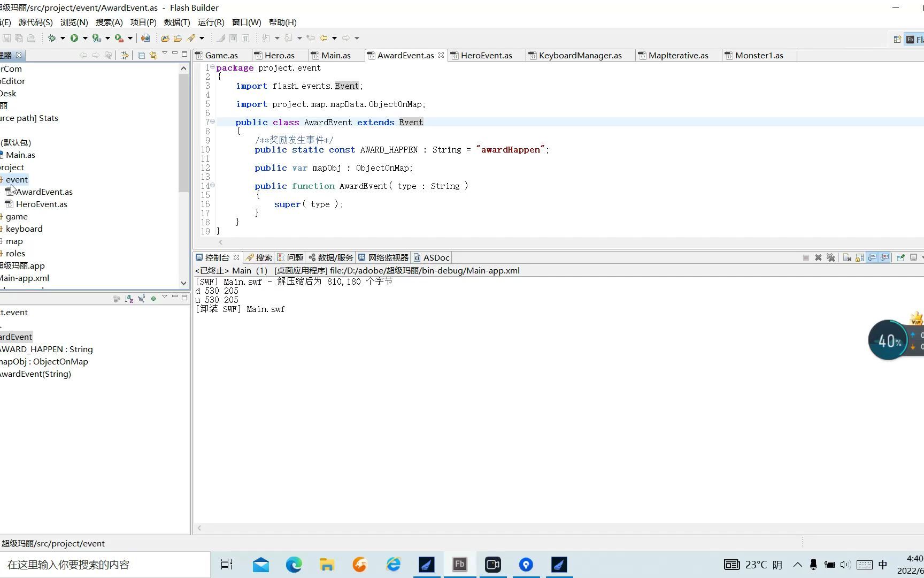Image resolution: width=924 pixels, height=578 pixels.
Task: Switch to the HeroEvent.as editor tab
Action: pos(486,55)
